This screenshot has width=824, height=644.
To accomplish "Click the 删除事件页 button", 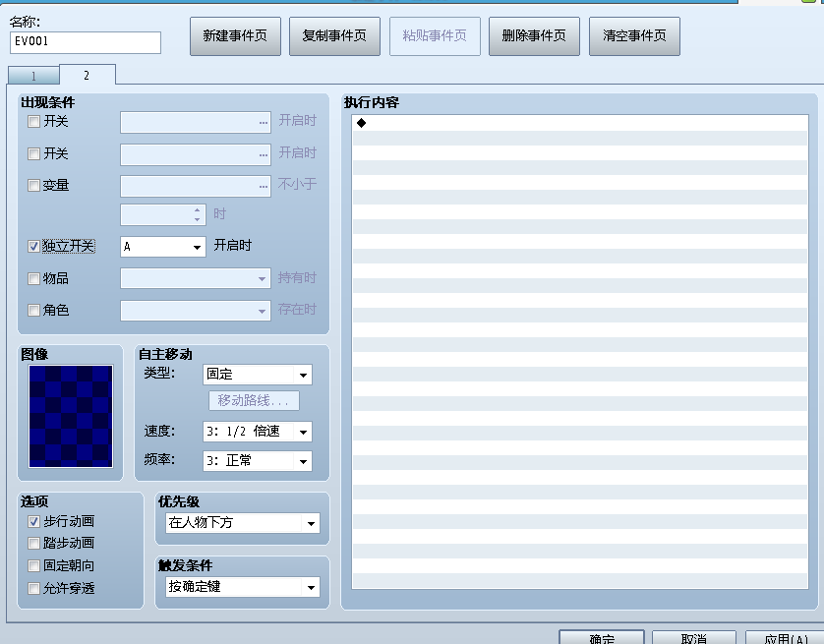I will (534, 36).
